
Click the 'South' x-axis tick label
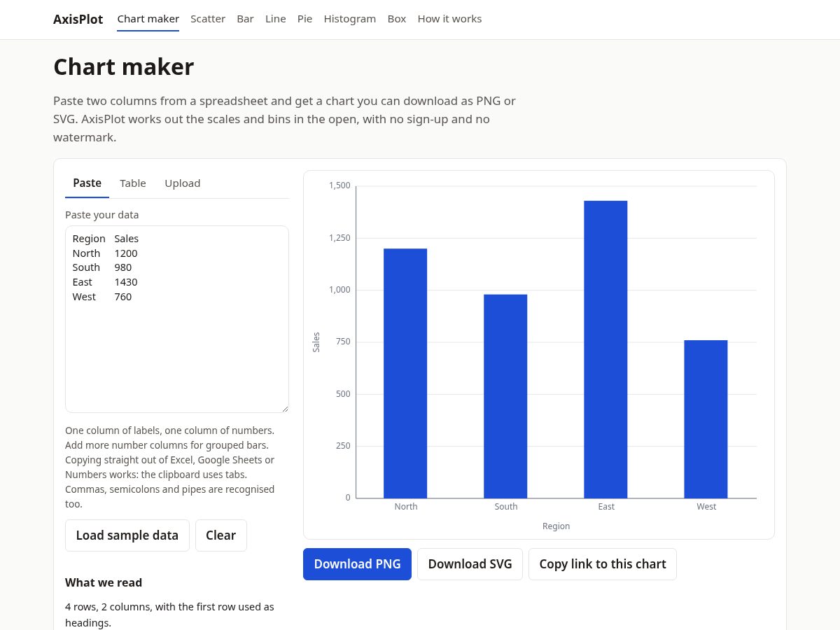pyautogui.click(x=506, y=507)
